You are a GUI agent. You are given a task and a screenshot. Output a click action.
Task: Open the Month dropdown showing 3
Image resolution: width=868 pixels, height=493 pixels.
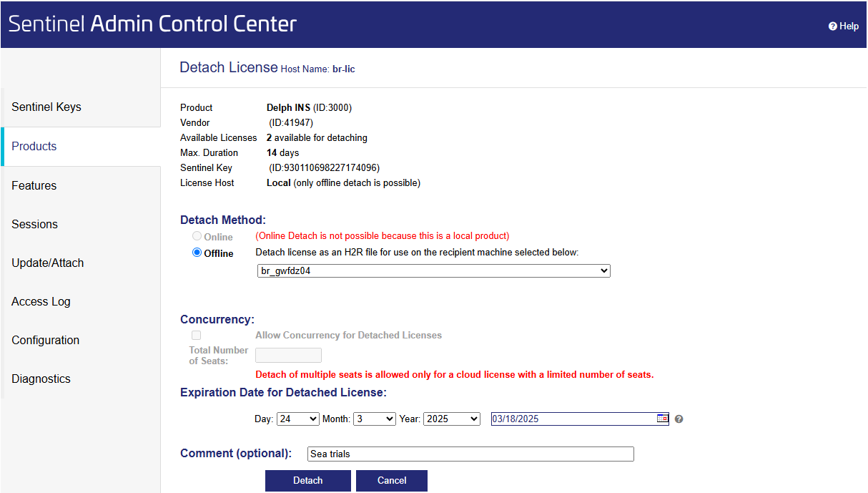pyautogui.click(x=375, y=419)
